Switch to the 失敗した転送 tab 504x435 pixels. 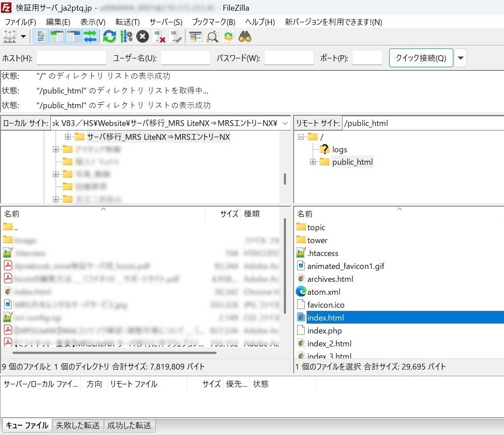point(78,426)
